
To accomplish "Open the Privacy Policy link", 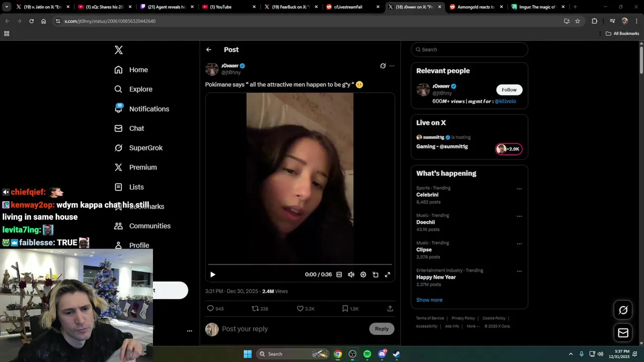I will coord(463,318).
